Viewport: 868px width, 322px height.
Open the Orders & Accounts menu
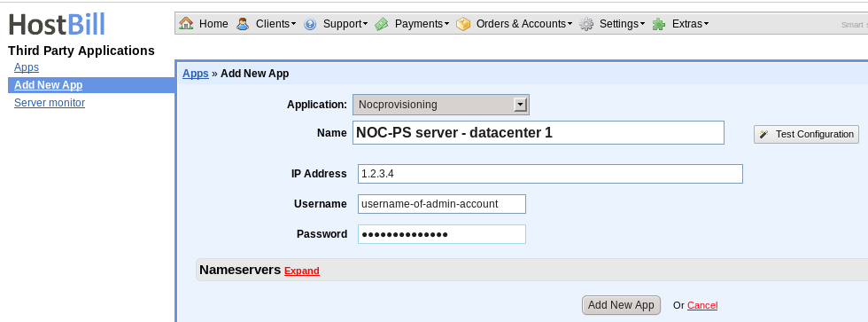524,24
